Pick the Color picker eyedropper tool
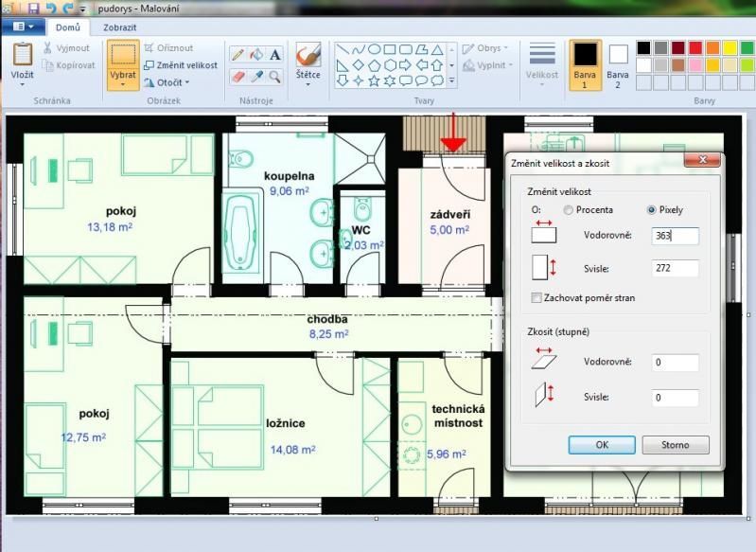756x552 pixels. click(x=256, y=76)
